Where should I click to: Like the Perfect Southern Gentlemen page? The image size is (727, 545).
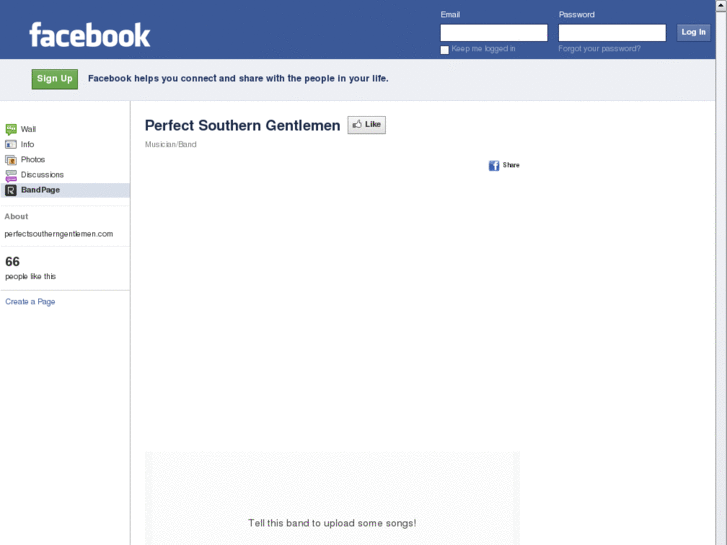coord(366,125)
